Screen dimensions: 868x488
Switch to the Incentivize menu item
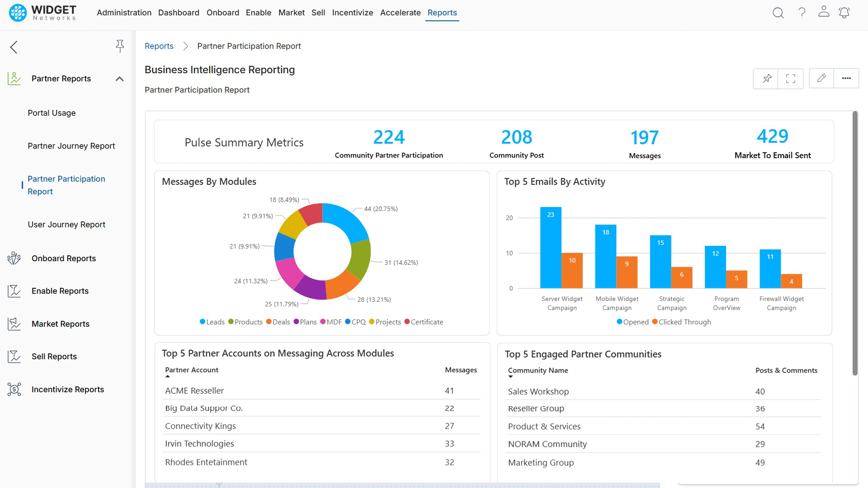click(353, 13)
